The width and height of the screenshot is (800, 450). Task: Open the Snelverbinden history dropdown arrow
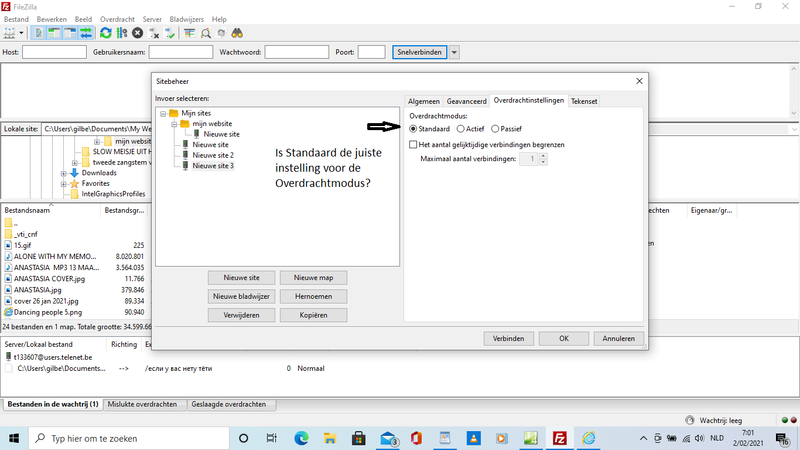[454, 52]
